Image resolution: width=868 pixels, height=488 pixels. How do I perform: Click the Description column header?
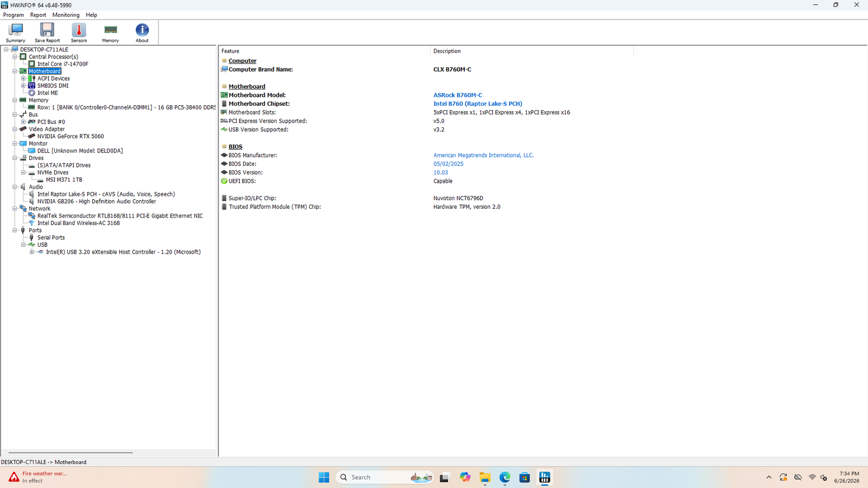[532, 51]
